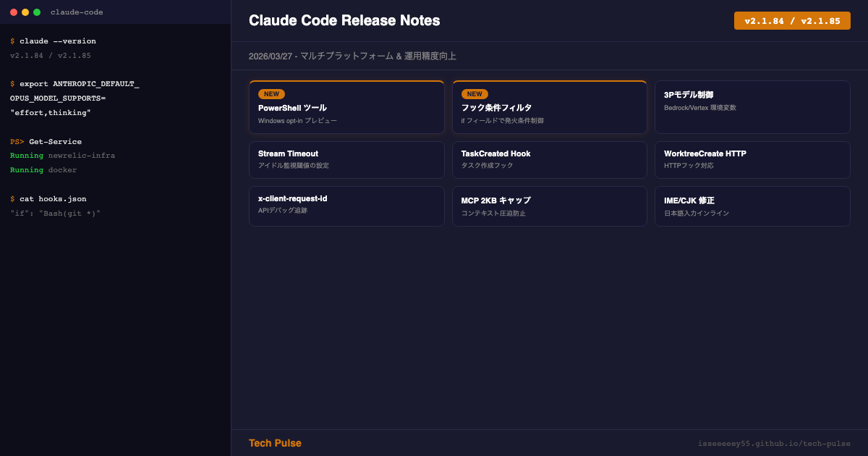Click the Tech Pulse footer logo
This screenshot has width=868, height=456.
tap(275, 443)
